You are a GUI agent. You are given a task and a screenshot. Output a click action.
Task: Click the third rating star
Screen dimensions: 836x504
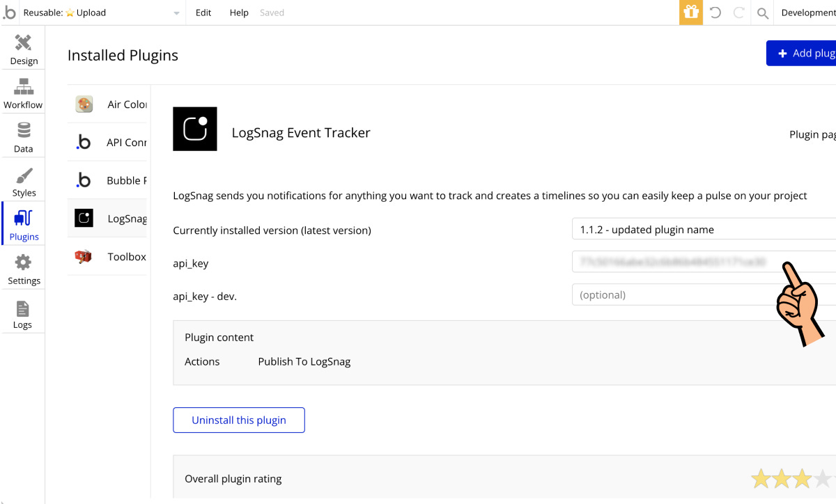[x=803, y=478]
